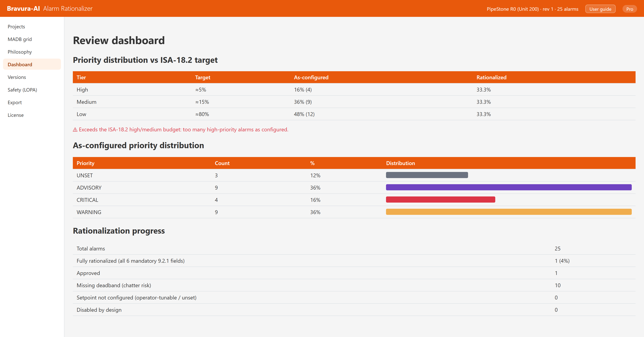Click the Bravura-AI brand logo text
The height and width of the screenshot is (337, 644).
tap(23, 8)
